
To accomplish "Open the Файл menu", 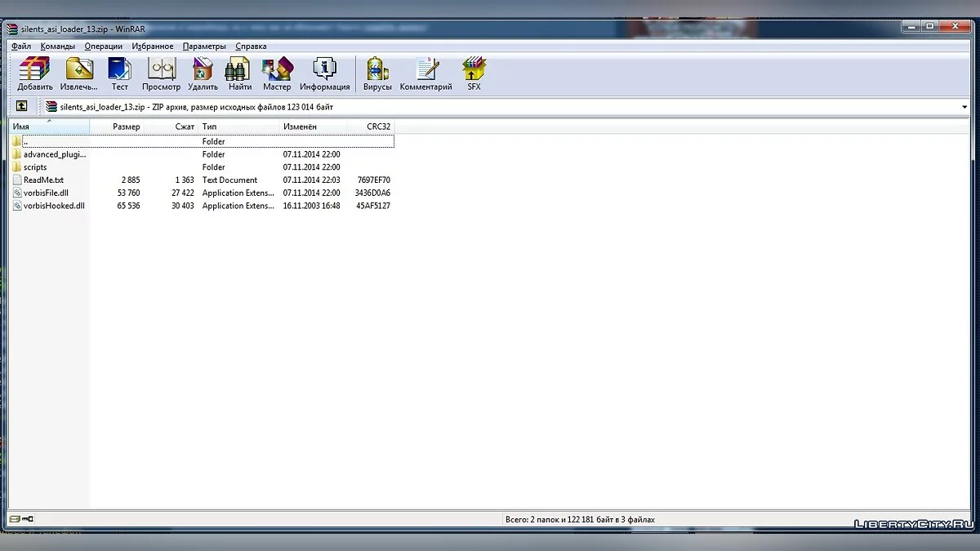I will [21, 47].
